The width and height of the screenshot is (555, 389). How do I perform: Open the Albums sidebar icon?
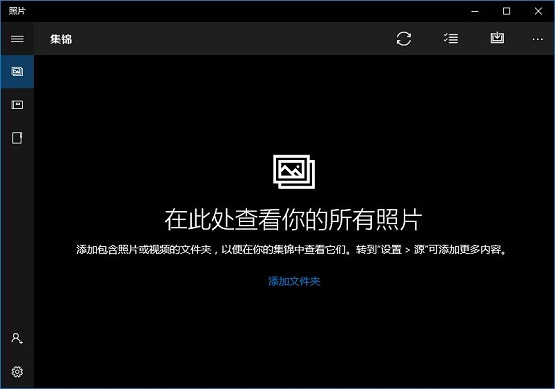click(x=17, y=105)
